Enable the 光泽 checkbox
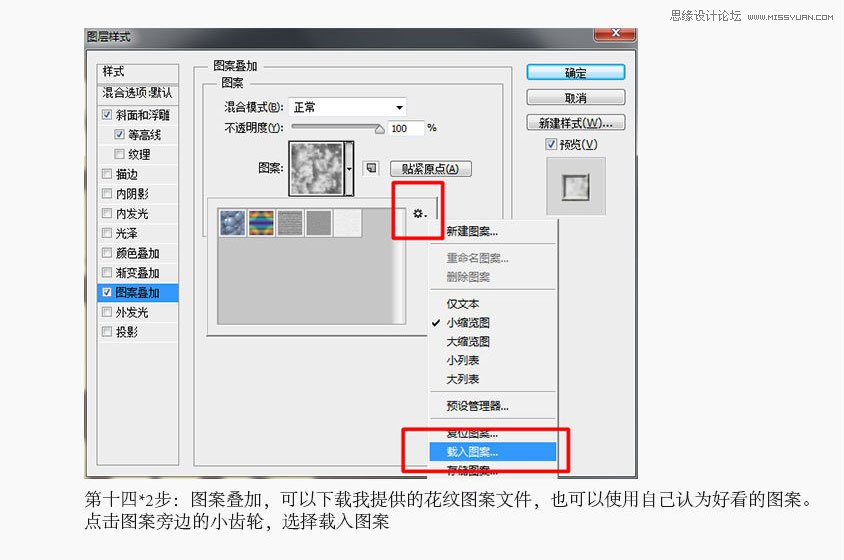Viewport: 844px width, 560px height. pyautogui.click(x=107, y=233)
